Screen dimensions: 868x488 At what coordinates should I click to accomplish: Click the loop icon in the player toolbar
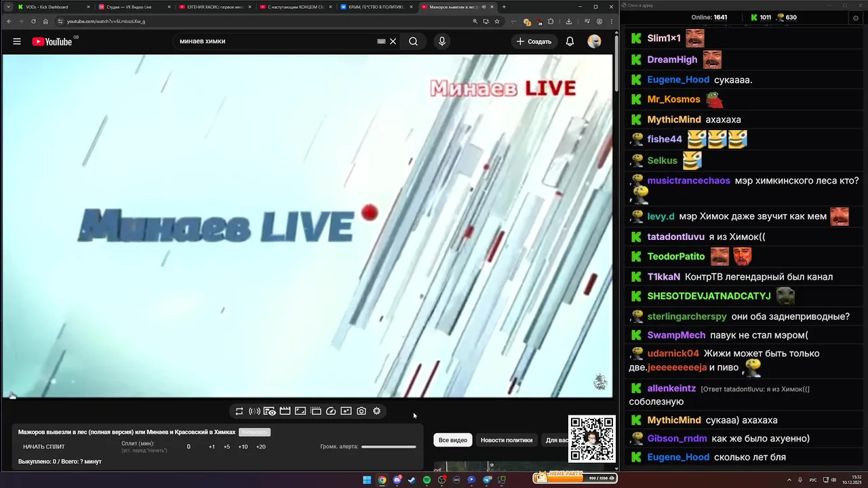coord(239,411)
